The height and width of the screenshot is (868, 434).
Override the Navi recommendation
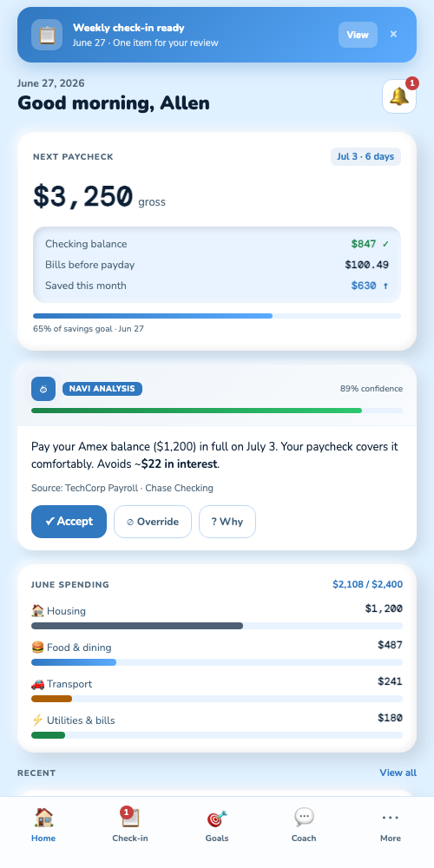coord(153,522)
